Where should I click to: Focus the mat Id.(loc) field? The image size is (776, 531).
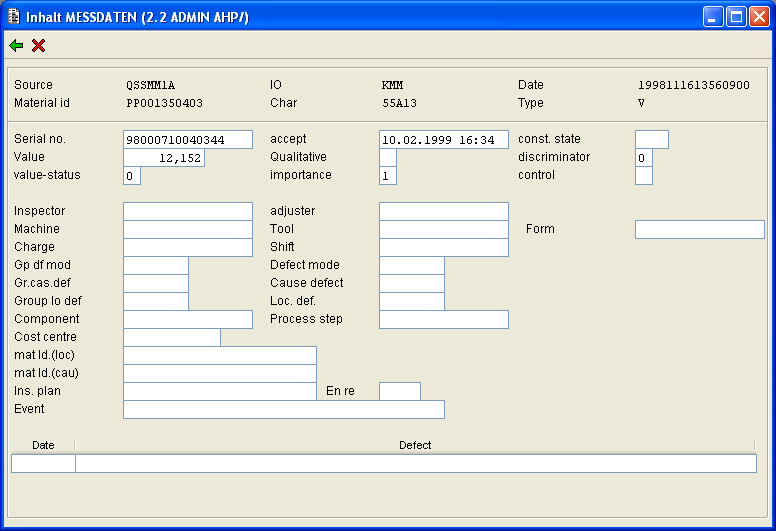(x=220, y=355)
